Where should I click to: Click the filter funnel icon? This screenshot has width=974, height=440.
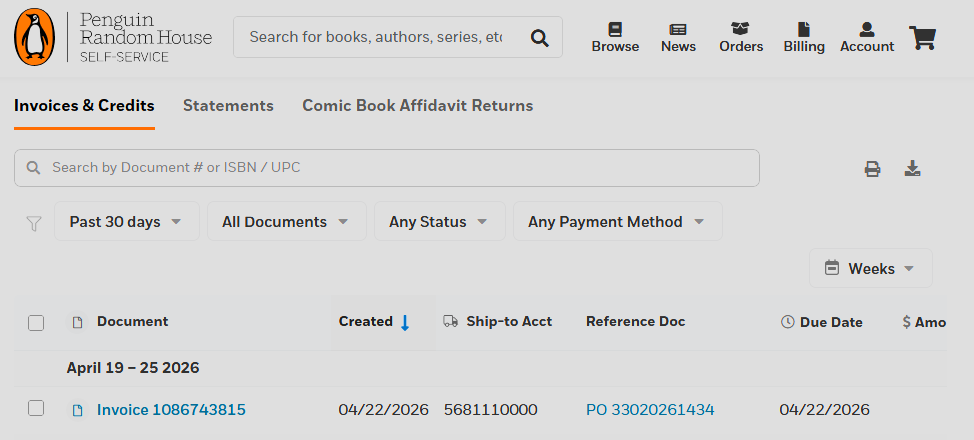34,223
